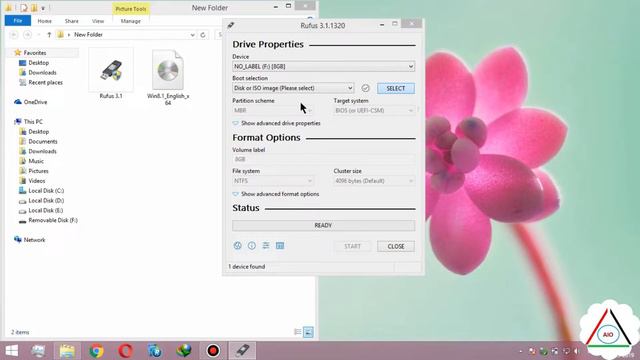Select Local Disk (C:)
This screenshot has width=640, height=360.
46,191
